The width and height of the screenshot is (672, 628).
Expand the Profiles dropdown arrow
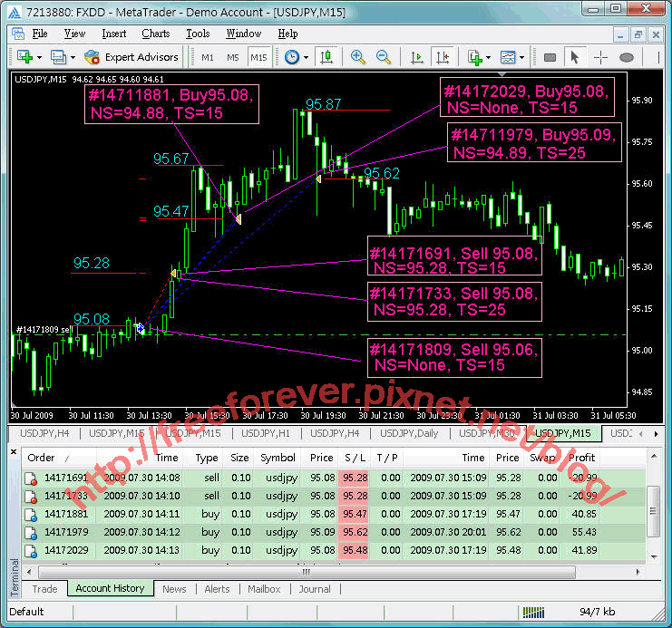[x=73, y=57]
